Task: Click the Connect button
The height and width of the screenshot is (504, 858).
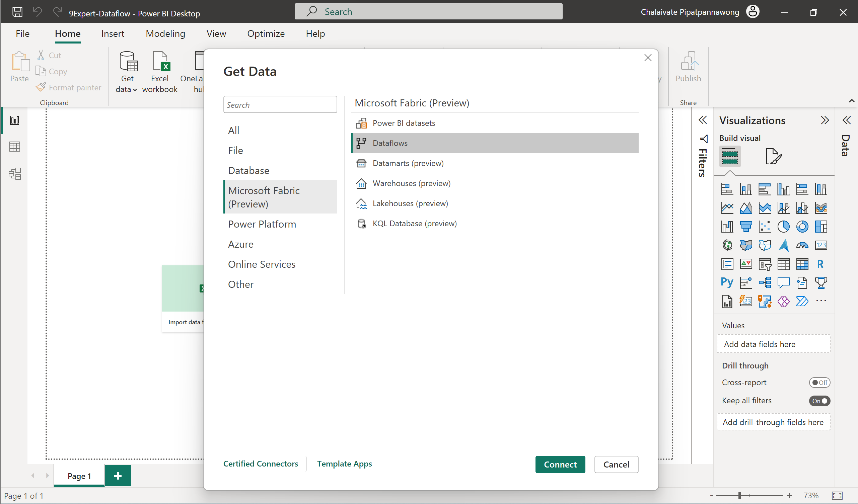Action: (x=560, y=464)
